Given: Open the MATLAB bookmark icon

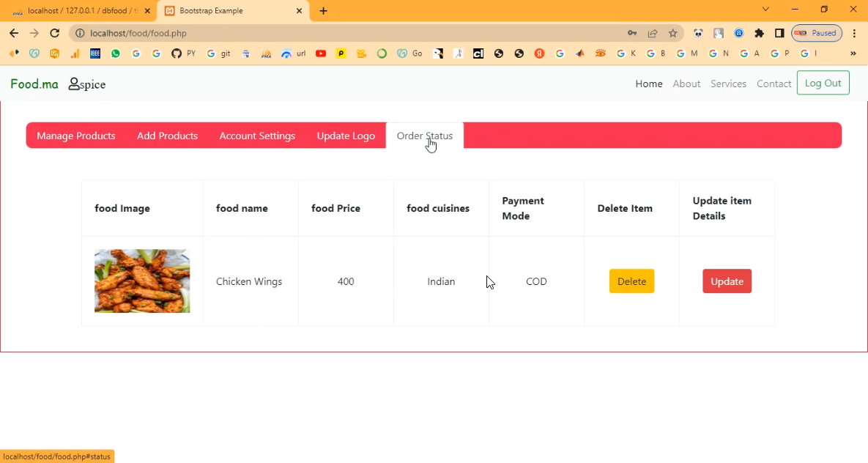Looking at the screenshot, I should click(x=580, y=53).
